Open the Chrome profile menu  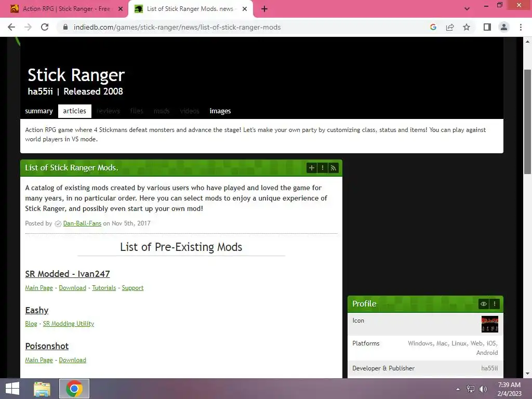[504, 27]
